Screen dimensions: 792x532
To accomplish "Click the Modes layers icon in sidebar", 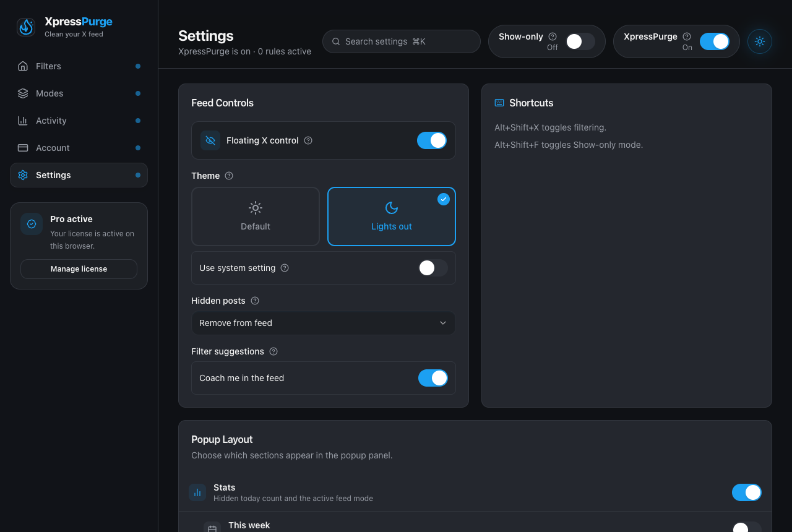I will point(23,93).
